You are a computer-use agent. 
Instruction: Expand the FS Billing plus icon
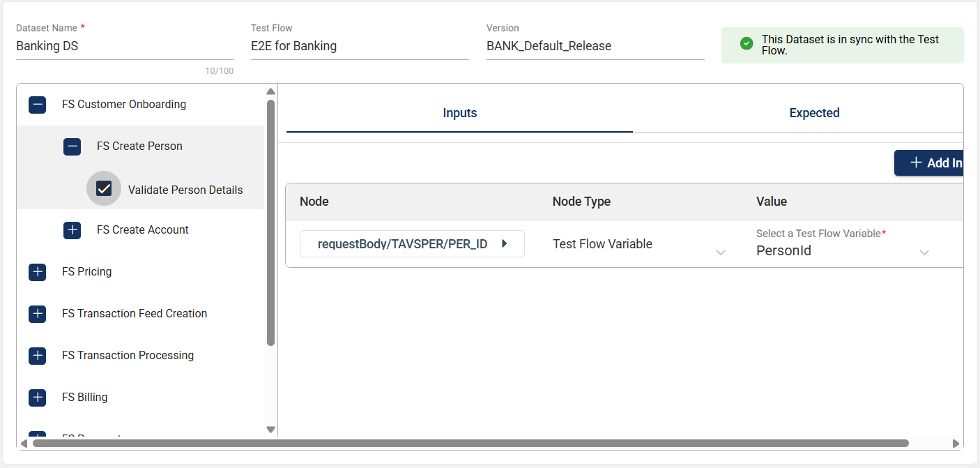(38, 398)
